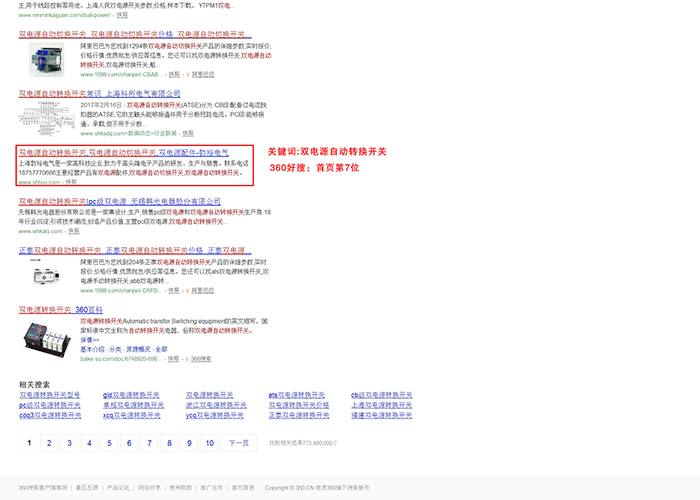
Task: Open 基本介绍 section link
Action: (x=92, y=350)
